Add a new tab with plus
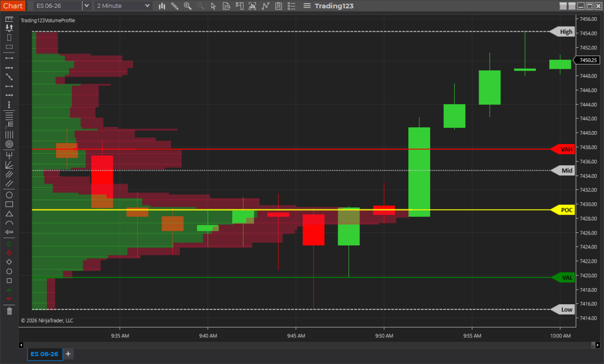Viewport: 604px width, 364px height. coord(68,354)
